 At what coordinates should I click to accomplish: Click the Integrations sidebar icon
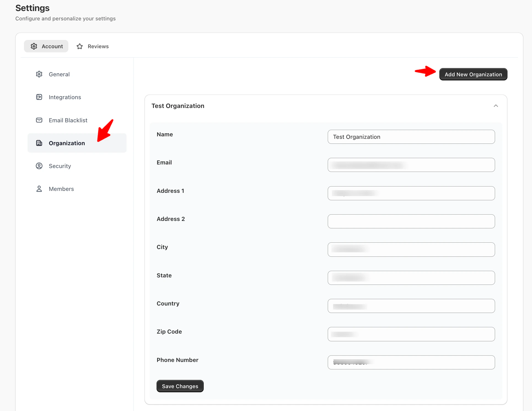coord(39,97)
